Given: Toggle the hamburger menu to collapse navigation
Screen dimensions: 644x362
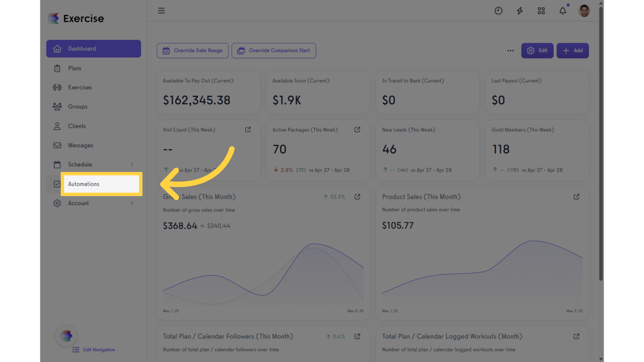Looking at the screenshot, I should (161, 10).
